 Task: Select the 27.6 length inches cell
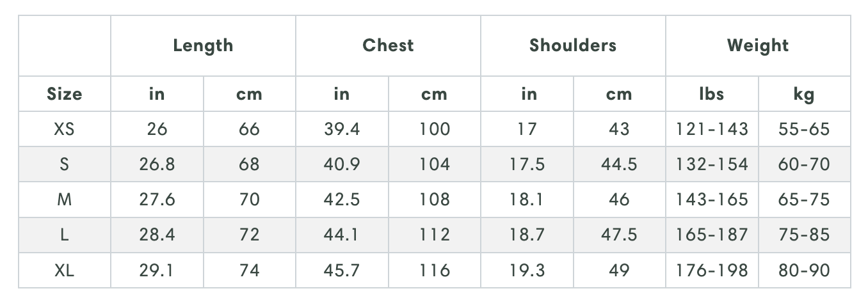[157, 200]
